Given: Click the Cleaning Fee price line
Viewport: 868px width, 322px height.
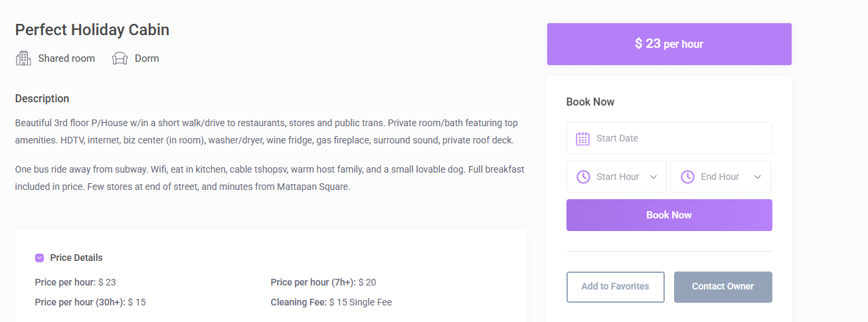Looking at the screenshot, I should coord(331,302).
